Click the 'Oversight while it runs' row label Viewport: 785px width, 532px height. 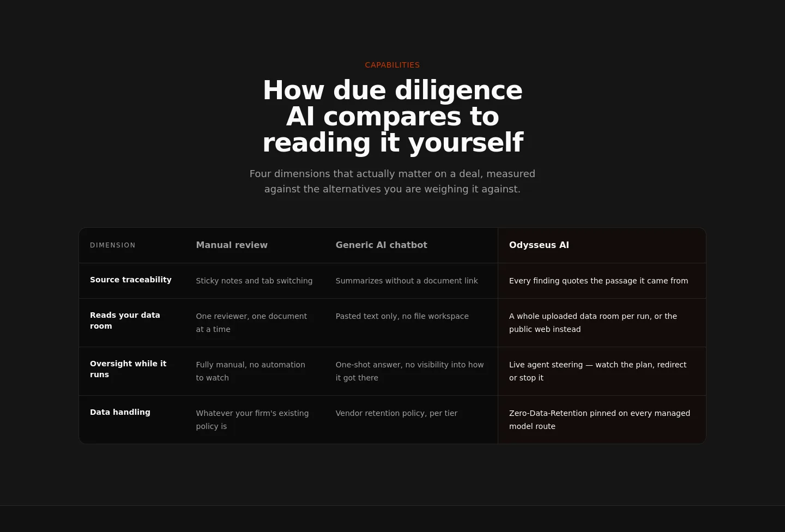click(128, 369)
